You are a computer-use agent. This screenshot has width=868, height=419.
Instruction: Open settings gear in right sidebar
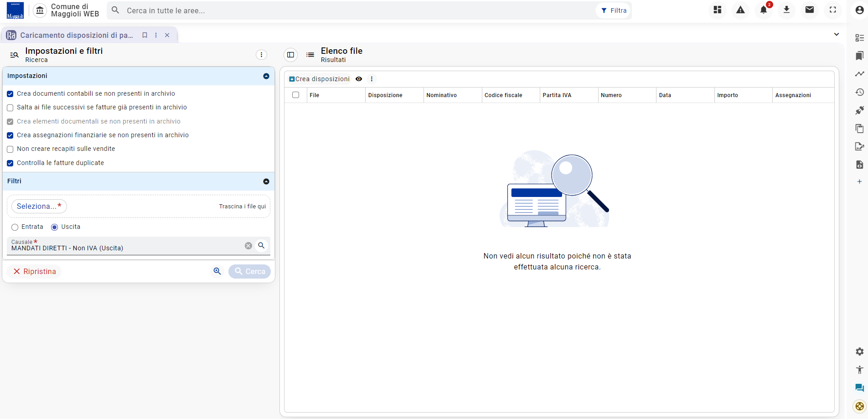pos(859,352)
